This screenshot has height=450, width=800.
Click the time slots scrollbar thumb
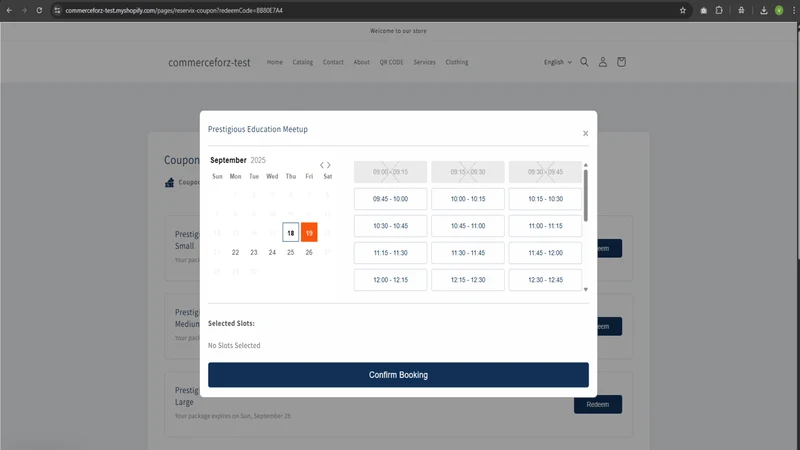pyautogui.click(x=586, y=195)
